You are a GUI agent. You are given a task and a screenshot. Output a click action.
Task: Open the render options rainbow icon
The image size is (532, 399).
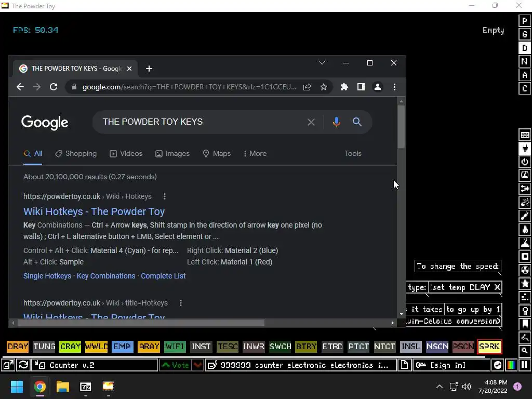click(511, 365)
